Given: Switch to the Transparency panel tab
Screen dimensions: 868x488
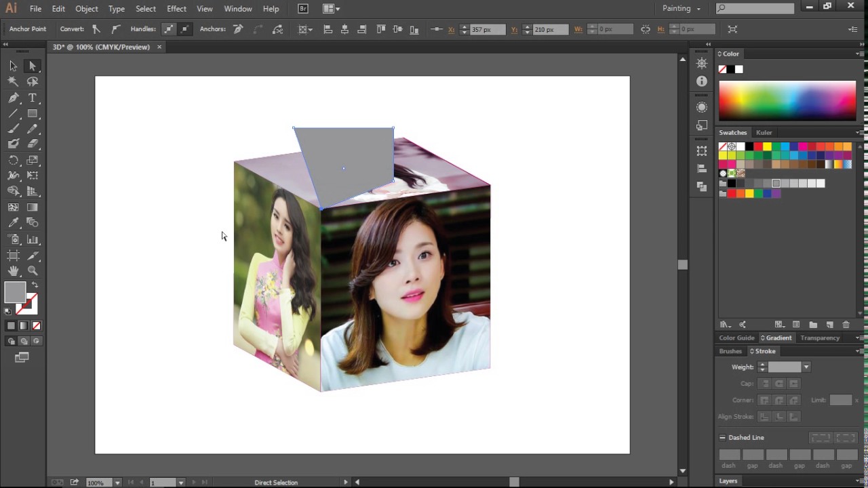Looking at the screenshot, I should [819, 338].
